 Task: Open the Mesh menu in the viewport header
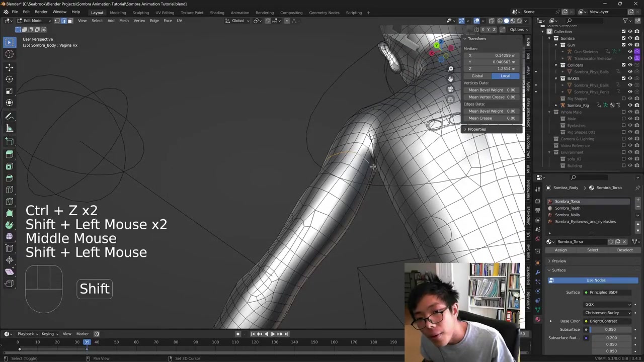click(x=124, y=21)
